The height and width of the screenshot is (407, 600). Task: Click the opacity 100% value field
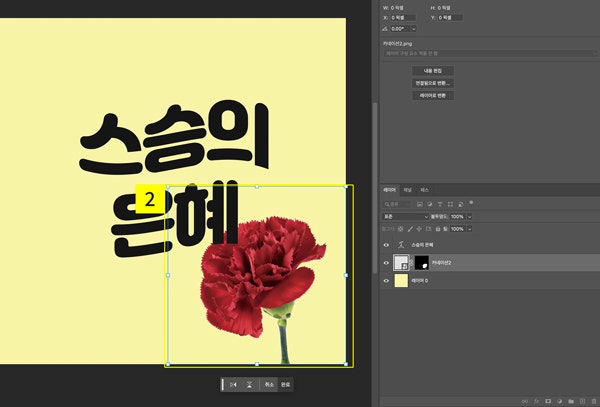pyautogui.click(x=457, y=217)
